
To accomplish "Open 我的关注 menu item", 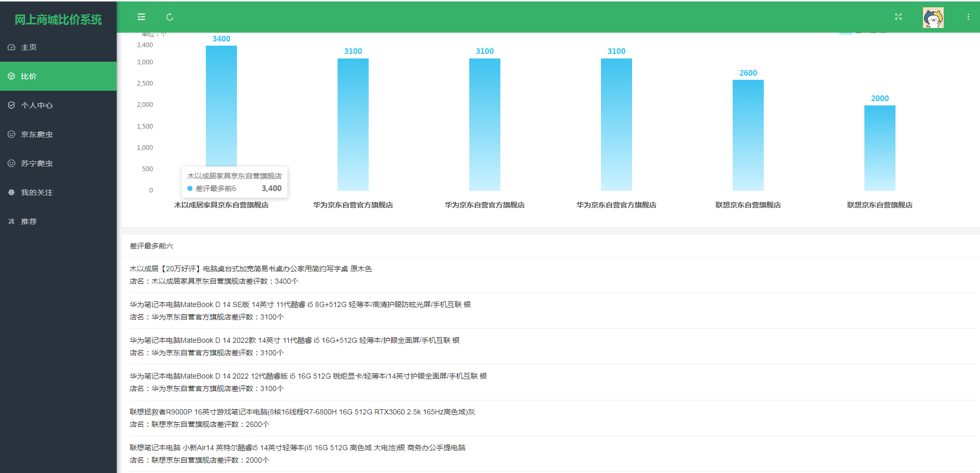I will (58, 192).
